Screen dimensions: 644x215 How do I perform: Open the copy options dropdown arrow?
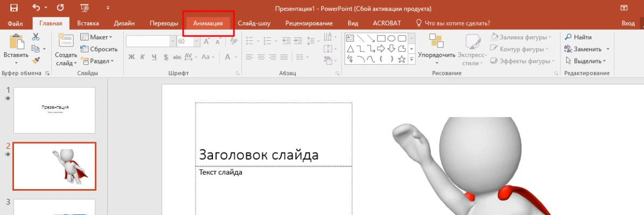(44, 49)
